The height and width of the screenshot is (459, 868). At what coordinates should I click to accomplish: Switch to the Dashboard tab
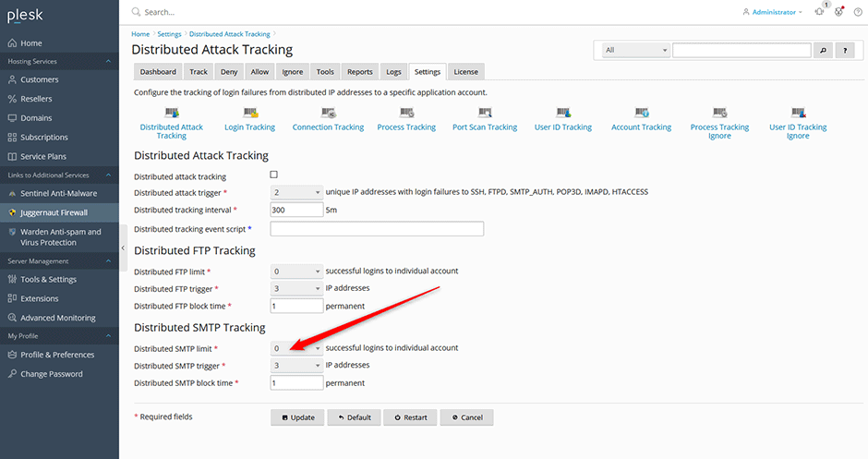point(158,71)
